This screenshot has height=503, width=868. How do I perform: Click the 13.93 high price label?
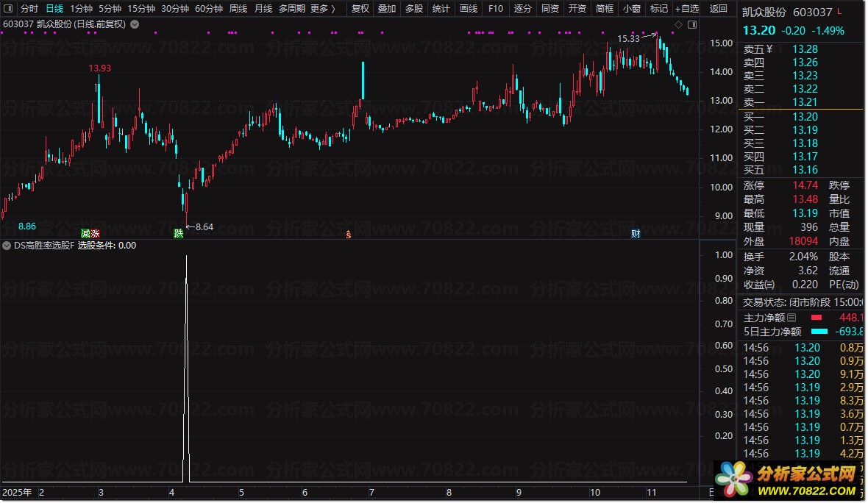(99, 68)
